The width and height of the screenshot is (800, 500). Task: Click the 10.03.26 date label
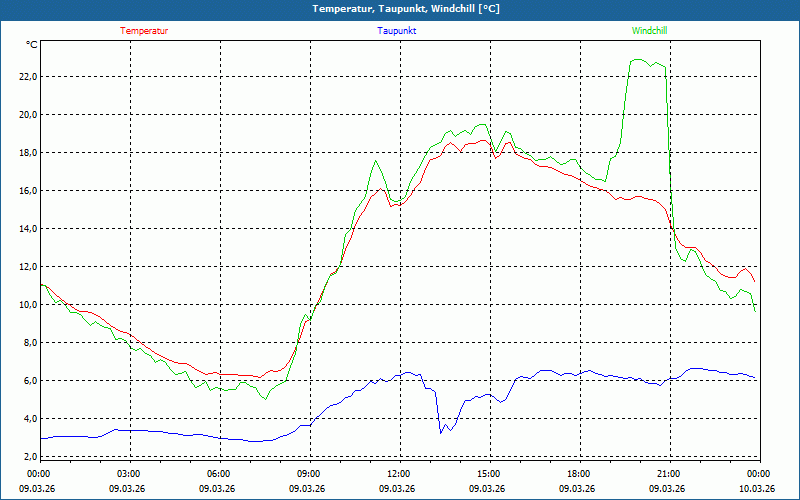click(x=759, y=489)
